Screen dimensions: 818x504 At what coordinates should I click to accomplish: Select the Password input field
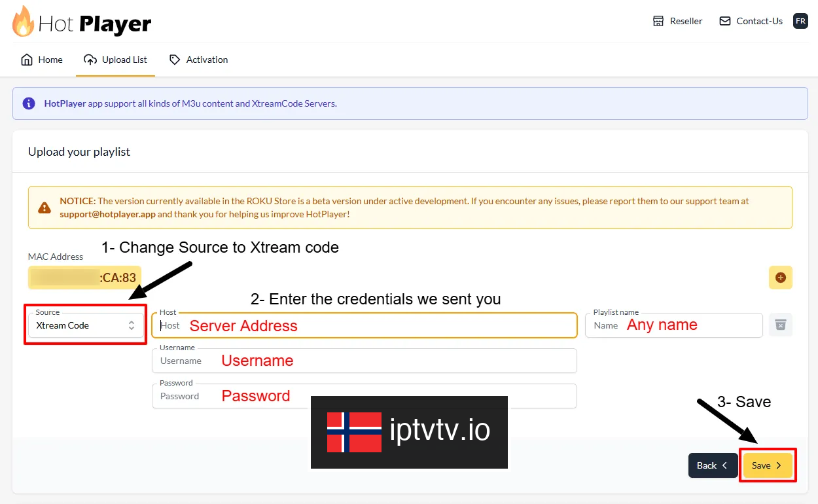click(365, 396)
